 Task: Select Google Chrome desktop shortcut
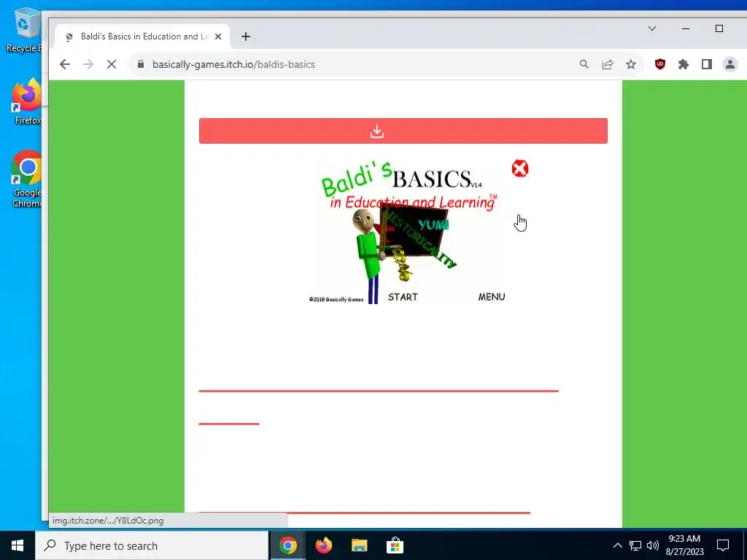(x=26, y=179)
